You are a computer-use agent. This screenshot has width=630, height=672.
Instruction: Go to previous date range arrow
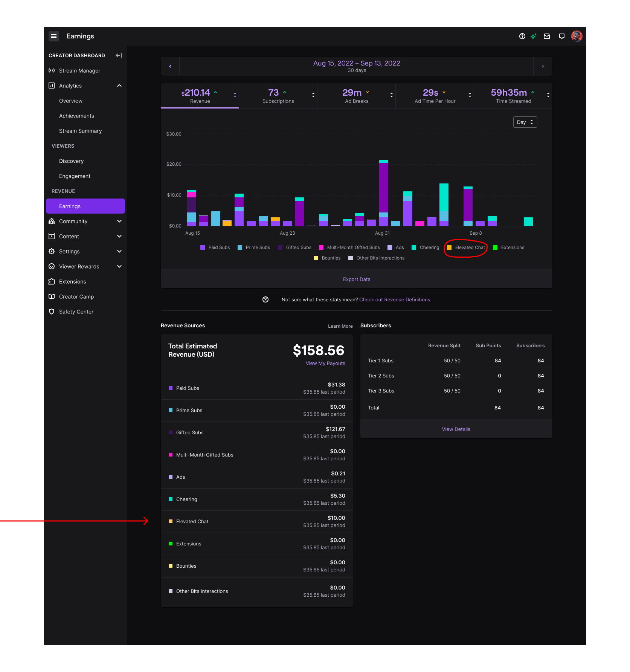pyautogui.click(x=170, y=66)
